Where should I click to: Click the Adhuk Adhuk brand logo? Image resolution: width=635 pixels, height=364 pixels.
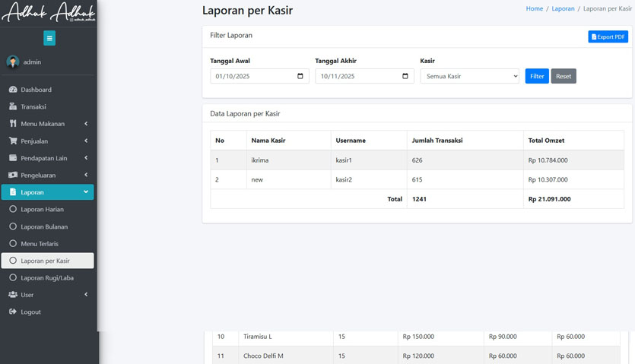click(x=49, y=13)
